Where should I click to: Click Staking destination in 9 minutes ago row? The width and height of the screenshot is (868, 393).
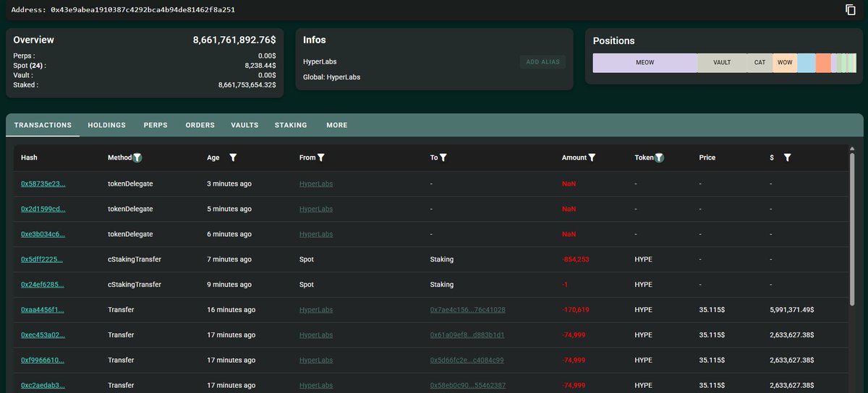[442, 285]
